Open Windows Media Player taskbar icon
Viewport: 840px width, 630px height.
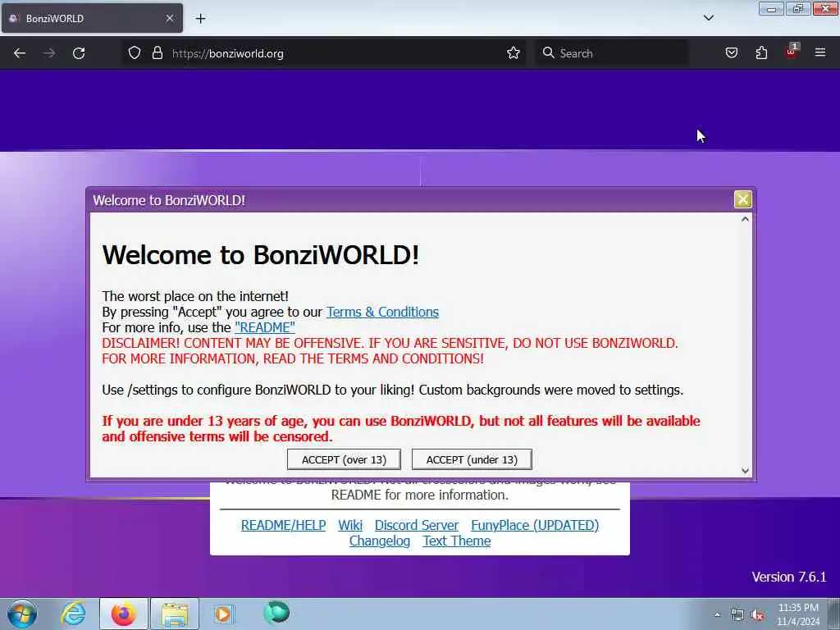point(223,614)
